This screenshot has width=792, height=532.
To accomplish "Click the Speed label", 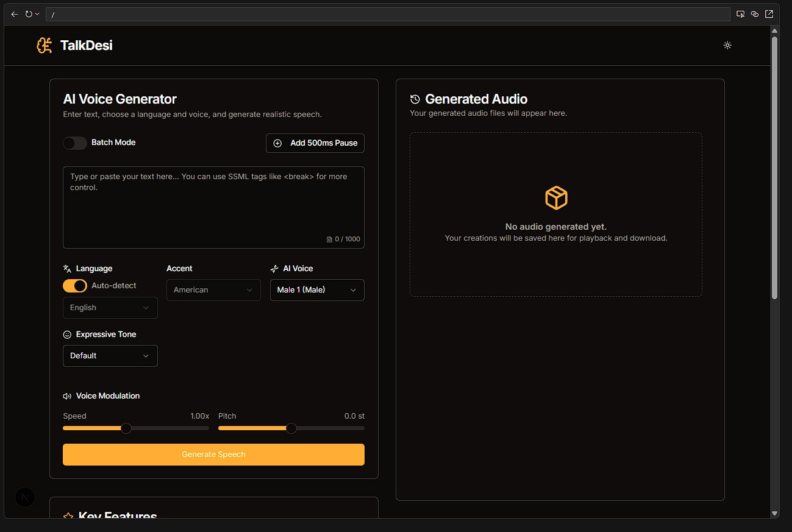I will (x=74, y=416).
